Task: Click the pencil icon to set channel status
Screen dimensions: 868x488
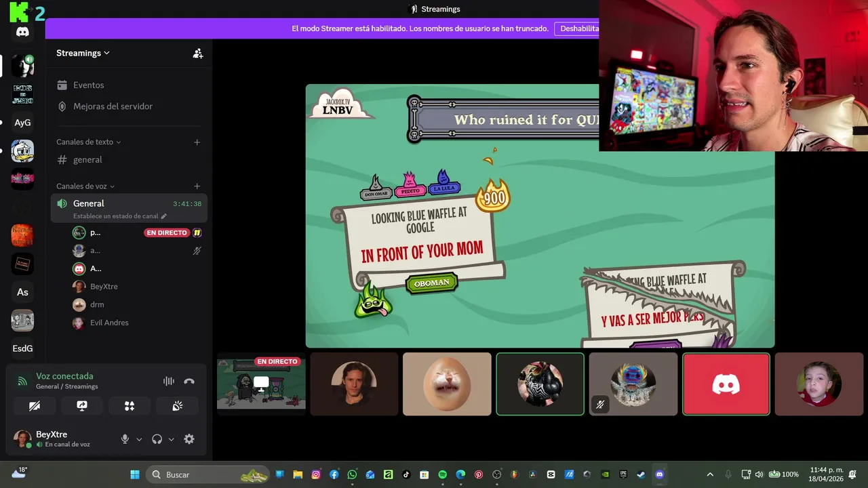Action: 163,216
